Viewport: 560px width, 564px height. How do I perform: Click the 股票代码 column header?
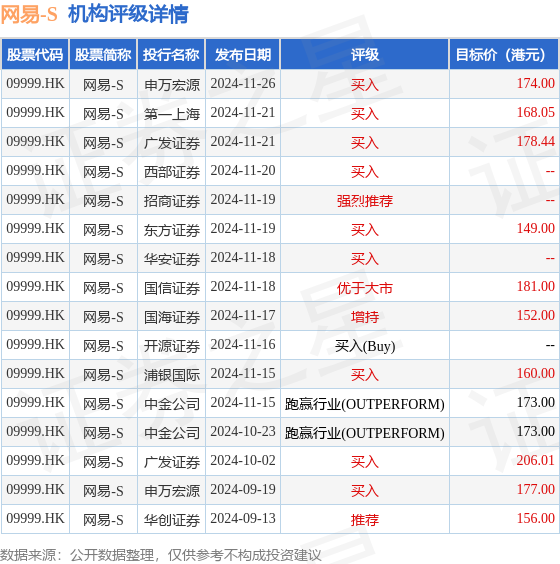[35, 54]
